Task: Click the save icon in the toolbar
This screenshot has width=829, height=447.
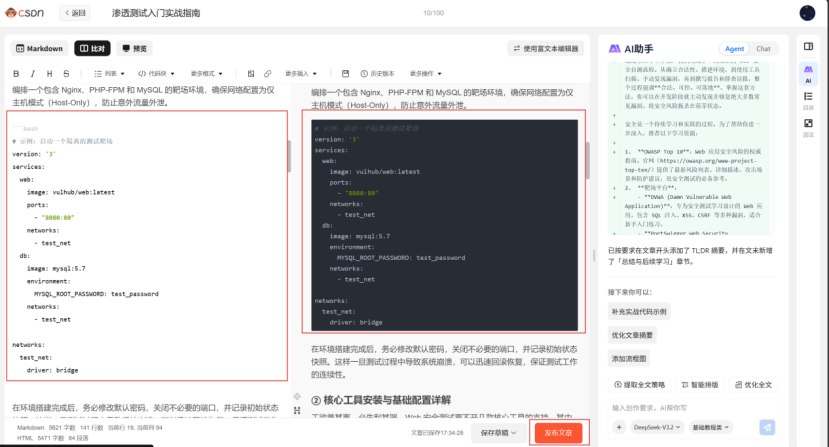Action: click(345, 74)
